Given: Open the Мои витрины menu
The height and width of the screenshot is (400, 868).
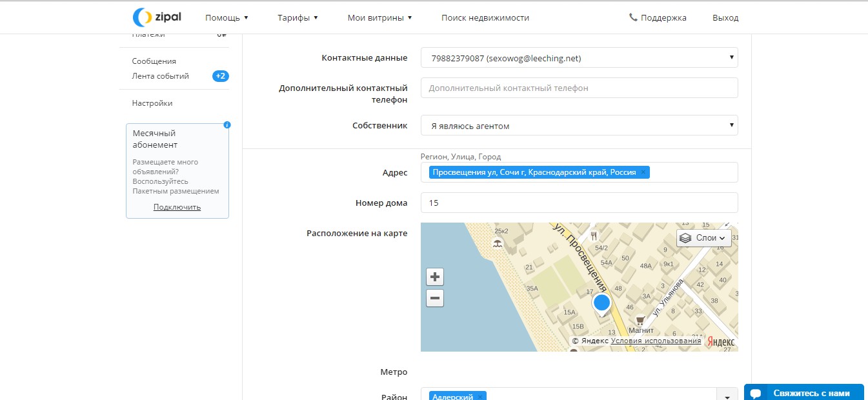Looking at the screenshot, I should pos(379,18).
